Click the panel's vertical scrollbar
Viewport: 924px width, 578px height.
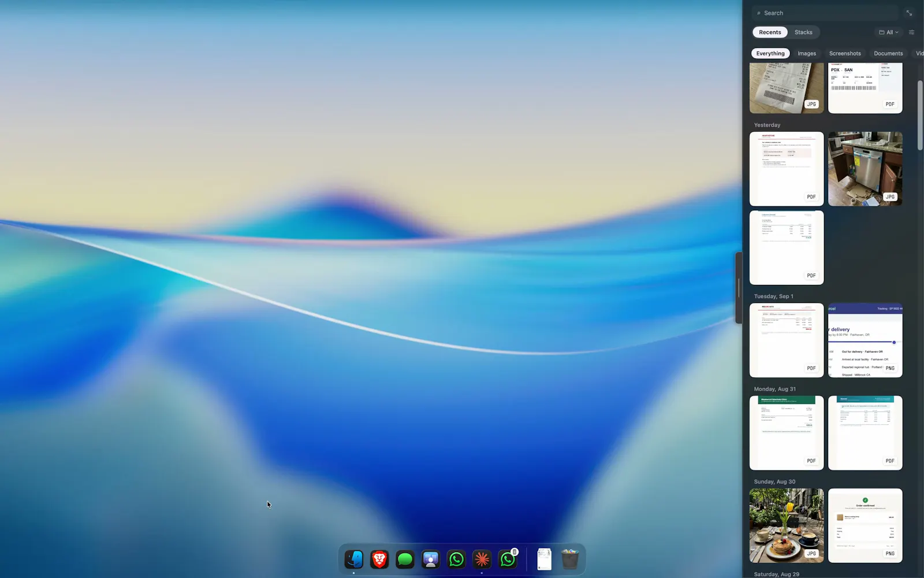pyautogui.click(x=920, y=116)
